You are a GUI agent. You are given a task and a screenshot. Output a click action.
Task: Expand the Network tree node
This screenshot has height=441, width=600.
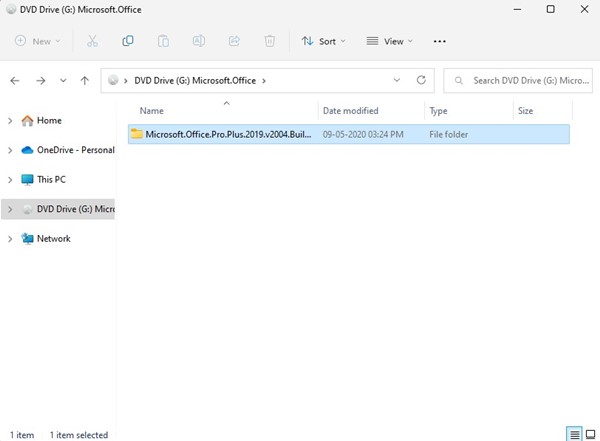pyautogui.click(x=10, y=238)
